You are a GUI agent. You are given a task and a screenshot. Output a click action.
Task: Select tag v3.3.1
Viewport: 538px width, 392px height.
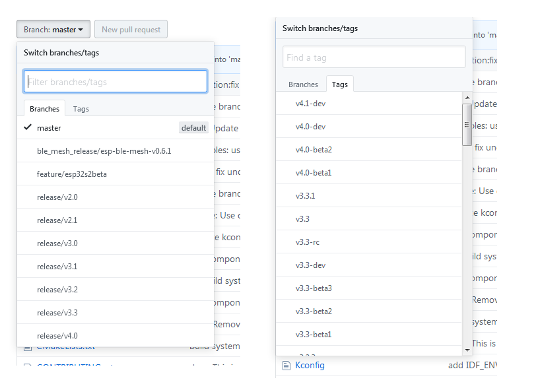pyautogui.click(x=369, y=195)
